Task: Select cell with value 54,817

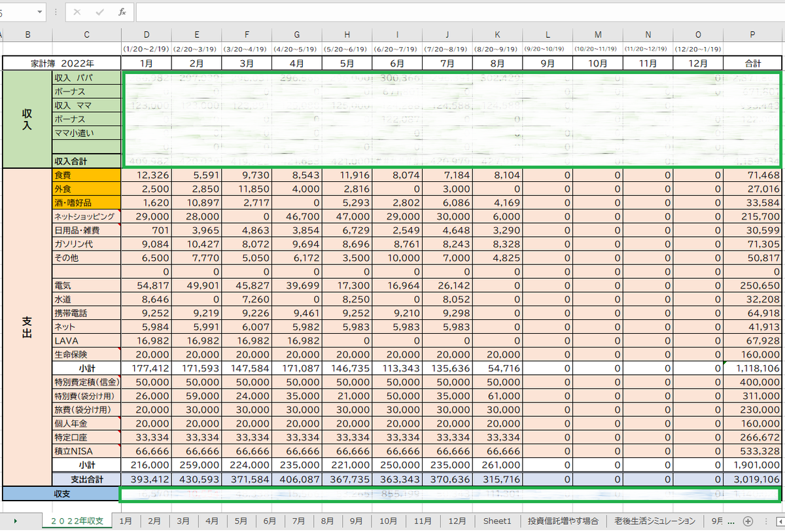Action: 147,285
